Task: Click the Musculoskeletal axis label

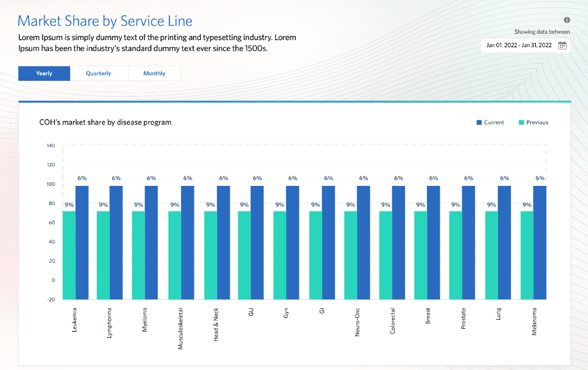Action: coord(180,329)
